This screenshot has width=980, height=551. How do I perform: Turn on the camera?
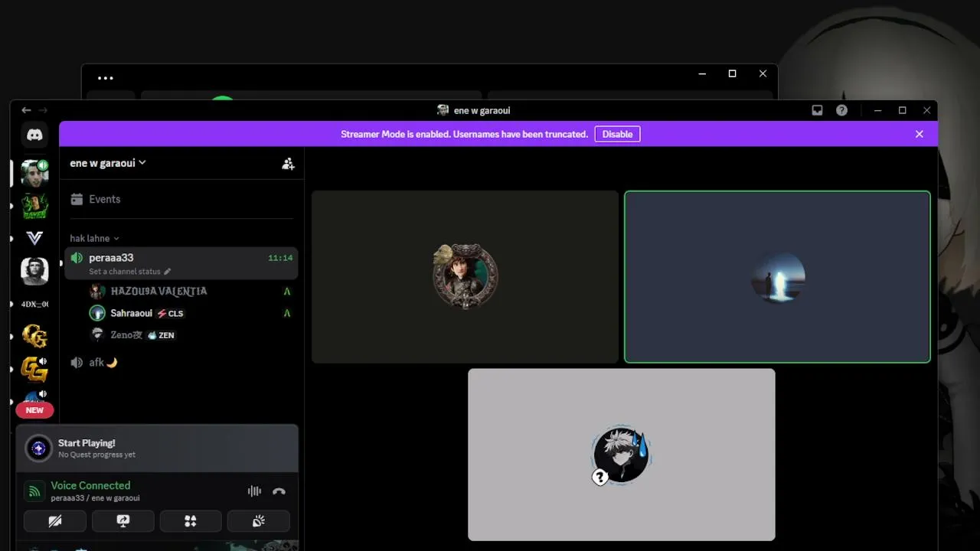(x=55, y=521)
